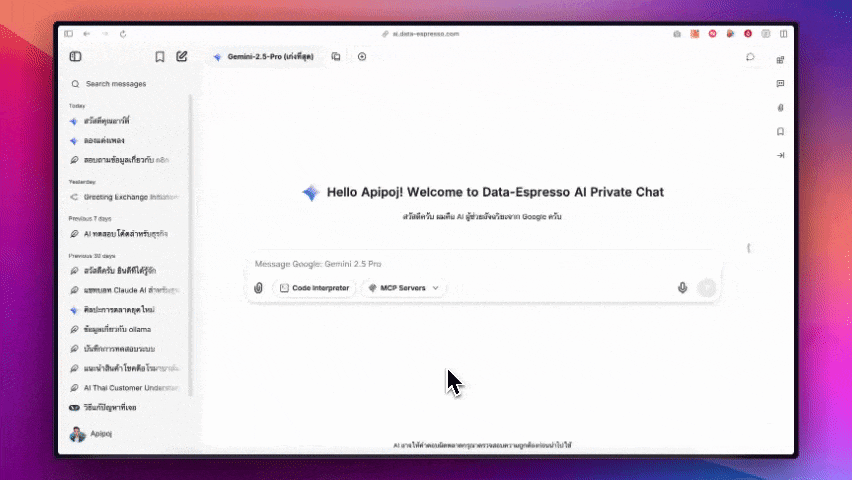Screen dimensions: 852x480
Task: Open bookmarks icon above chat list
Action: click(160, 57)
